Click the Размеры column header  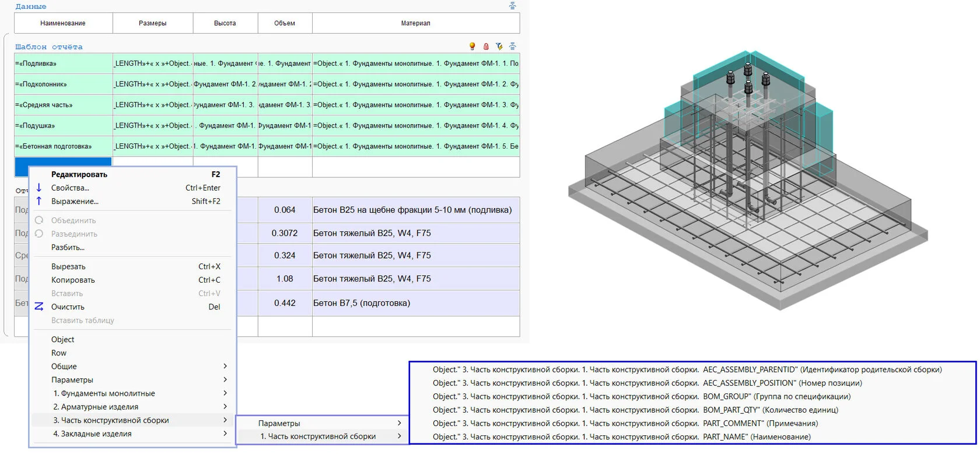[153, 23]
